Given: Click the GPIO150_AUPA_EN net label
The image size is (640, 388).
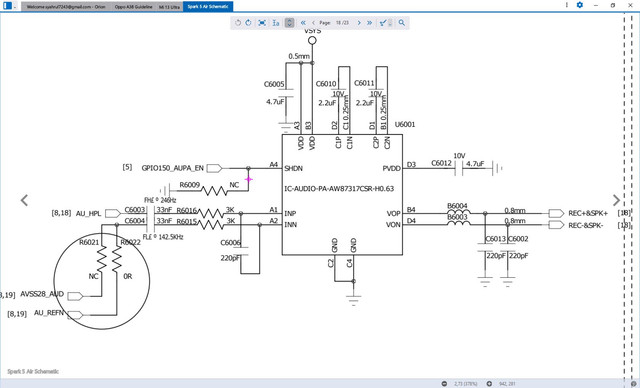Looking at the screenshot, I should pyautogui.click(x=172, y=168).
